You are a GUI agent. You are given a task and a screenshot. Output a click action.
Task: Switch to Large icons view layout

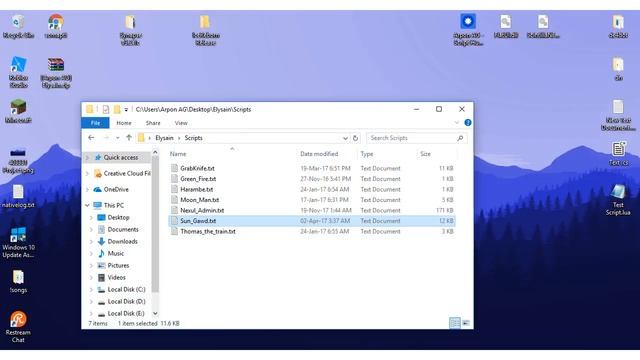[466, 323]
